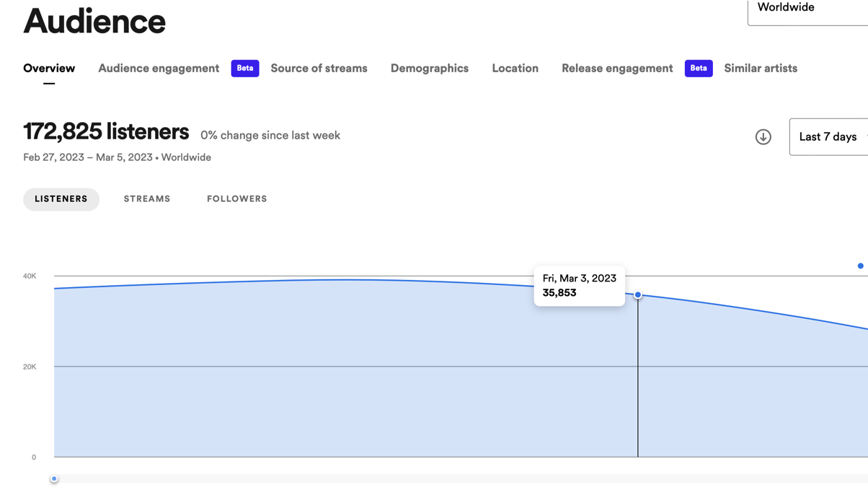Open the Demographics tab
Image resolution: width=868 pixels, height=490 pixels.
pos(430,69)
